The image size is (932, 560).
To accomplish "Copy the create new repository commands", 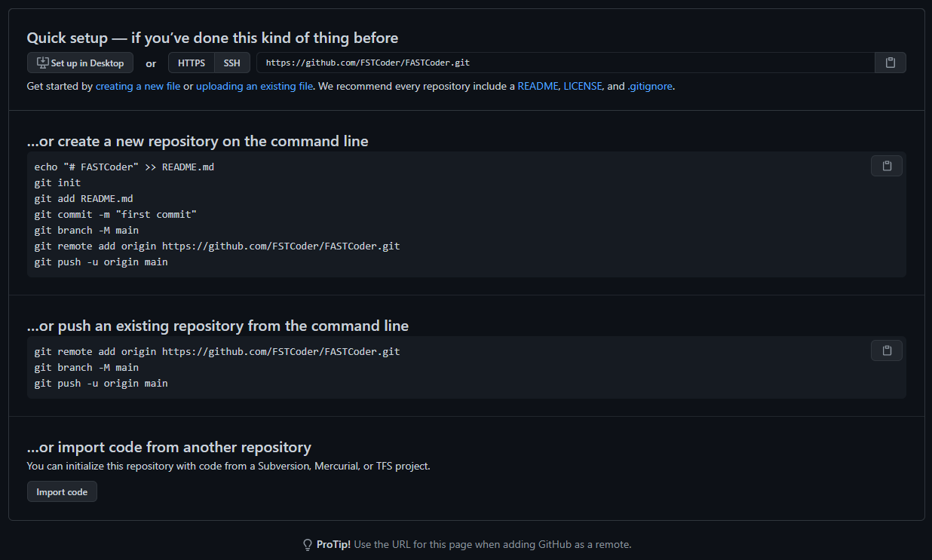I will click(887, 166).
